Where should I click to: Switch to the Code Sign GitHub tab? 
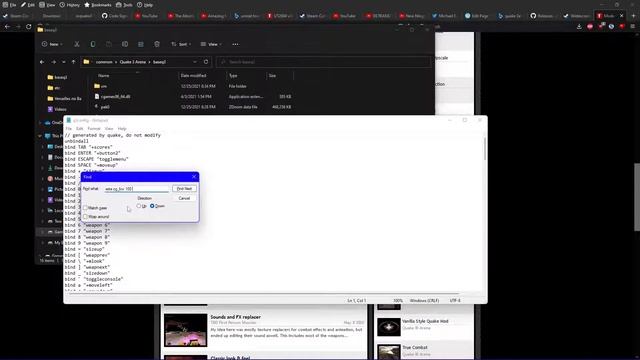coord(116,16)
